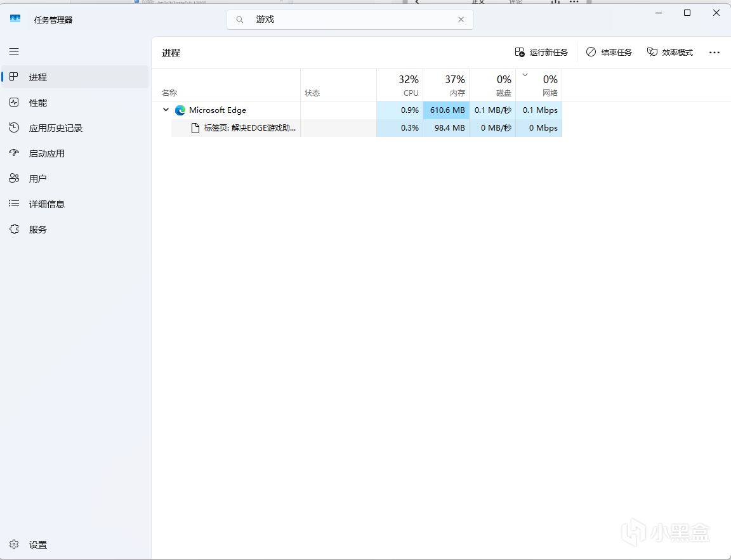Click 运行新任务 button
This screenshot has height=560, width=731.
click(541, 52)
